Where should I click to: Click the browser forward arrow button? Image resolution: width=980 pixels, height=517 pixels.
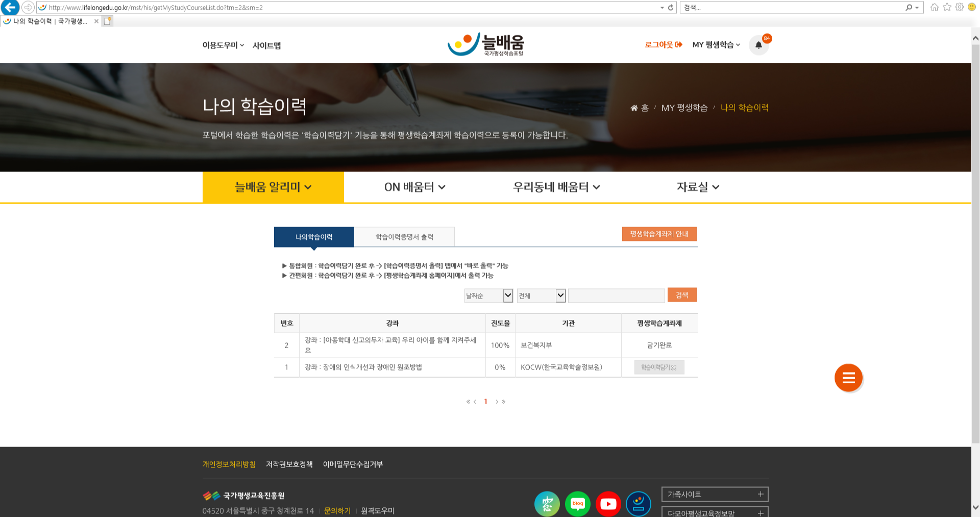28,7
